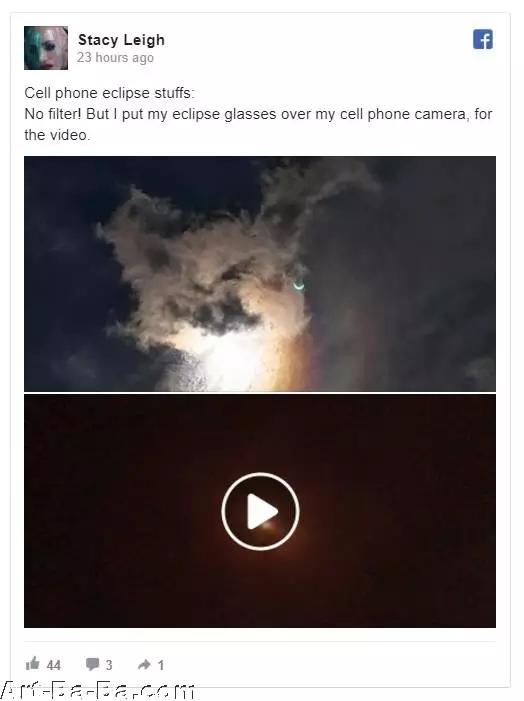This screenshot has height=701, width=524.
Task: Click the thumbs-up like icon
Action: [x=33, y=663]
